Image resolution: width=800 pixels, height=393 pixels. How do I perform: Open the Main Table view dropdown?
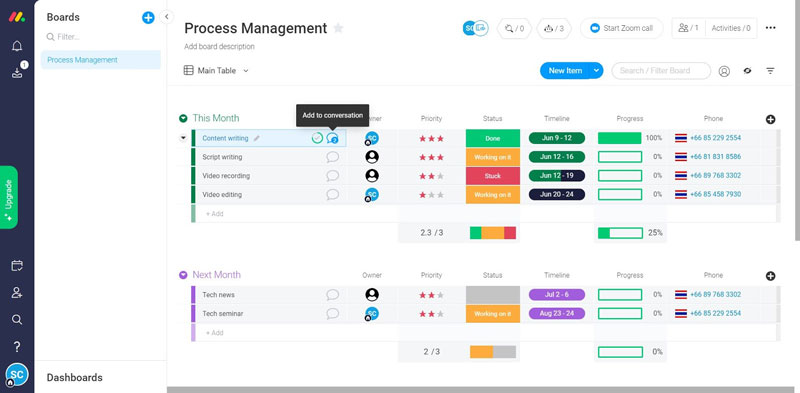(245, 71)
